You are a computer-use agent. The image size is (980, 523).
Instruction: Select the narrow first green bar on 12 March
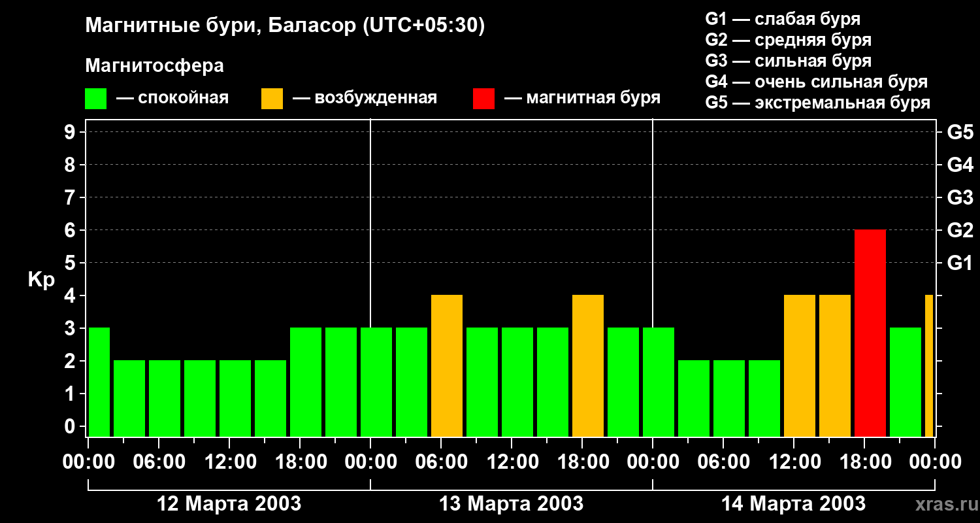tap(99, 382)
